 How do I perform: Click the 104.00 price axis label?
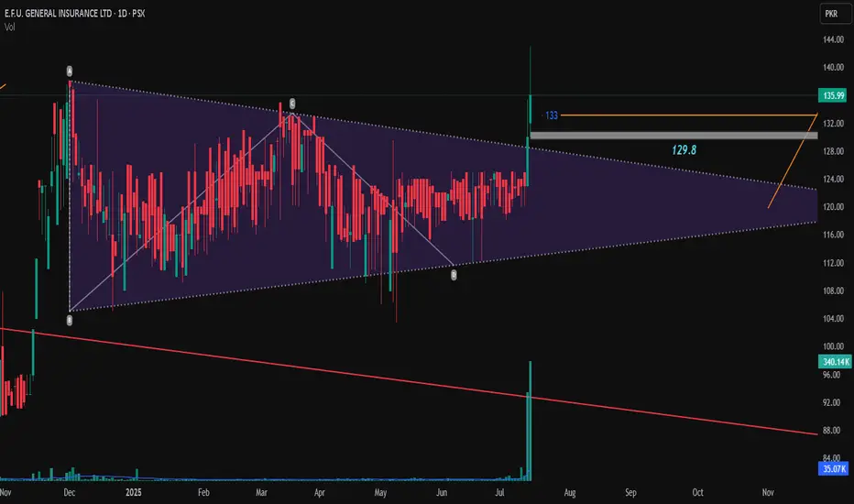[833, 319]
